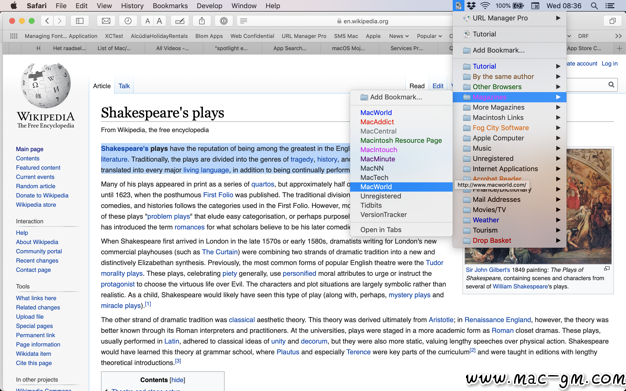Choose the MacIntouch bookmark
626x391 pixels.
click(x=401, y=149)
